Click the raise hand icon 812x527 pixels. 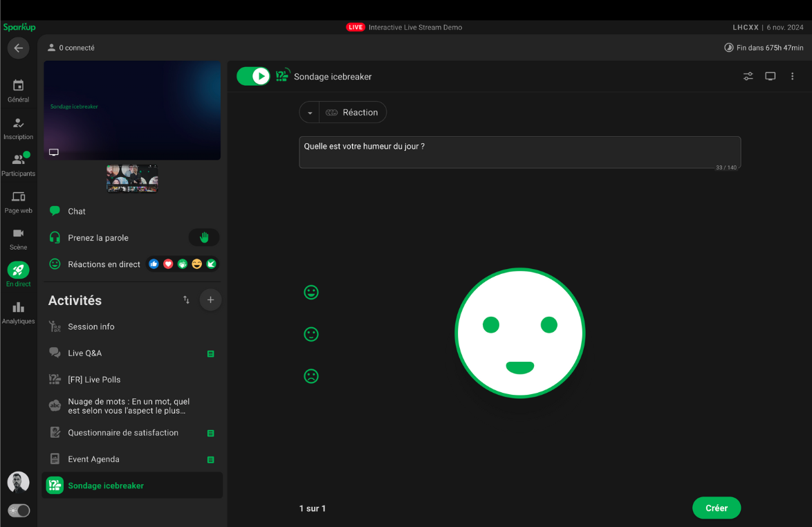204,238
